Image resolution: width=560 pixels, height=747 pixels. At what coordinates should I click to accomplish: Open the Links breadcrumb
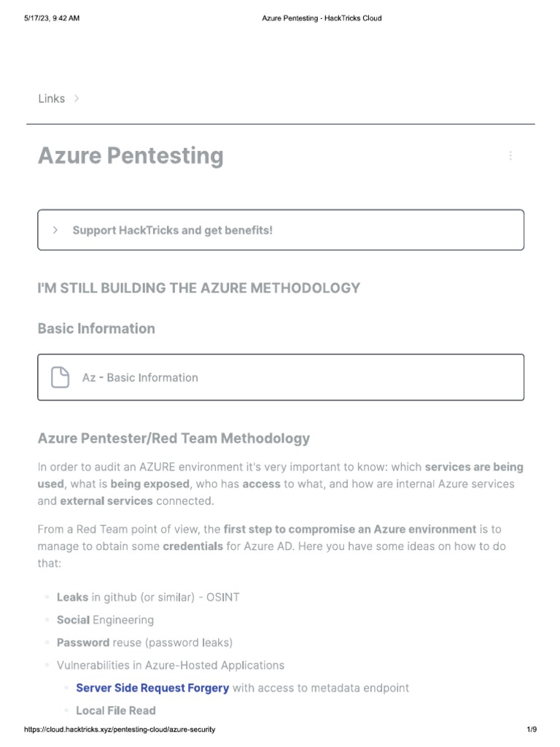51,98
